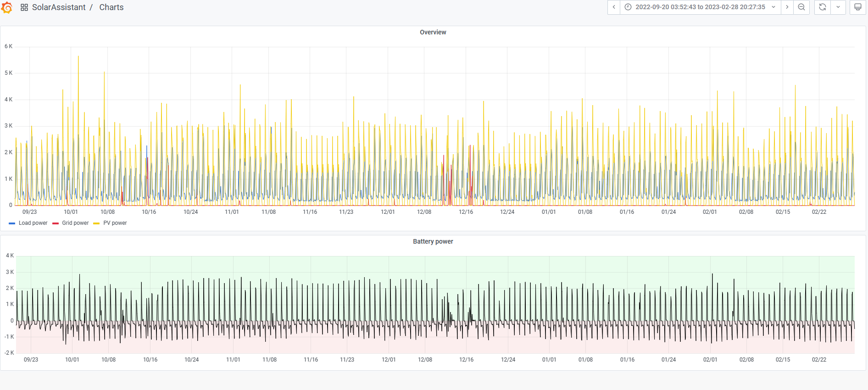
Task: Click the "6 K" y-axis label
Action: (x=9, y=46)
